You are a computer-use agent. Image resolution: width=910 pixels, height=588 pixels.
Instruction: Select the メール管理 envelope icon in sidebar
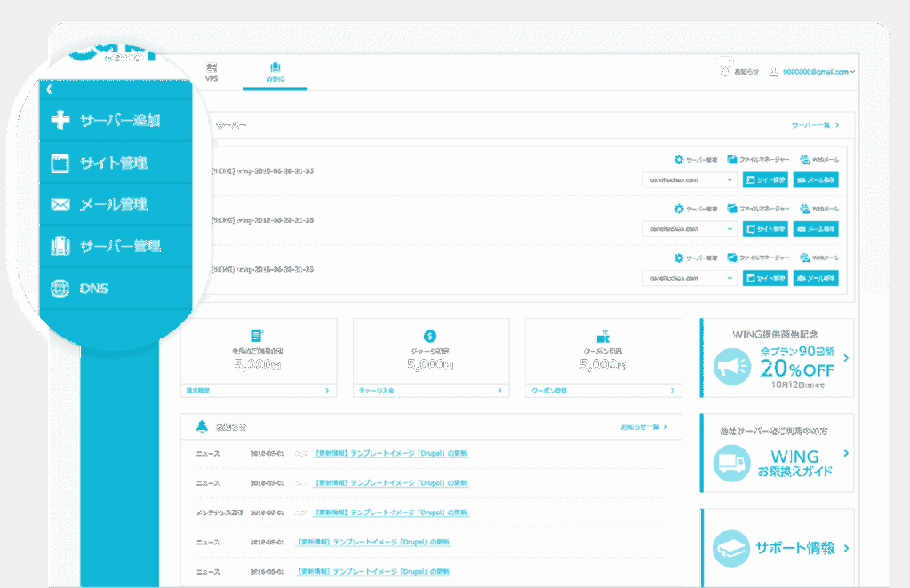(60, 205)
